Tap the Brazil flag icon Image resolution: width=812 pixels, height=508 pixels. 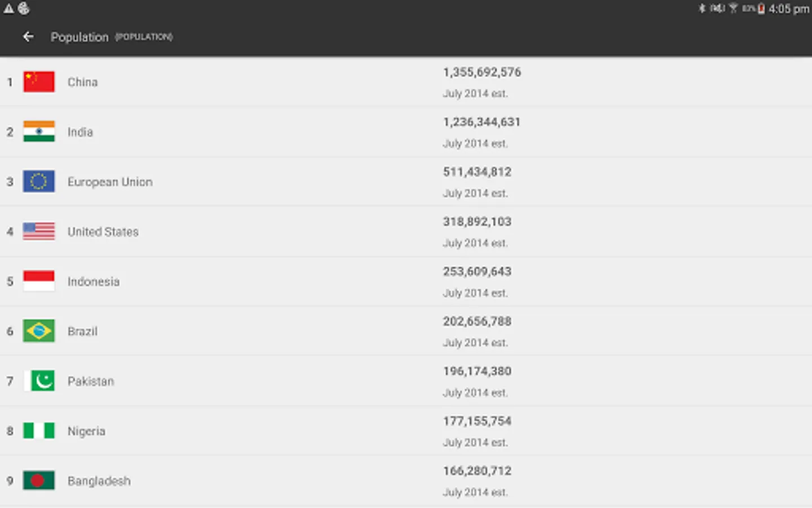point(39,331)
